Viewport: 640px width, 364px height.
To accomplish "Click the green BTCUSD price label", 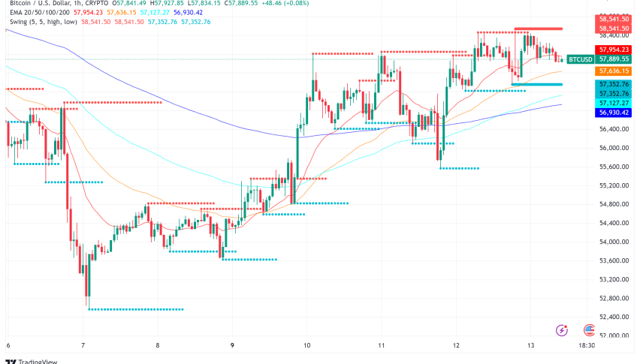I will coord(580,59).
